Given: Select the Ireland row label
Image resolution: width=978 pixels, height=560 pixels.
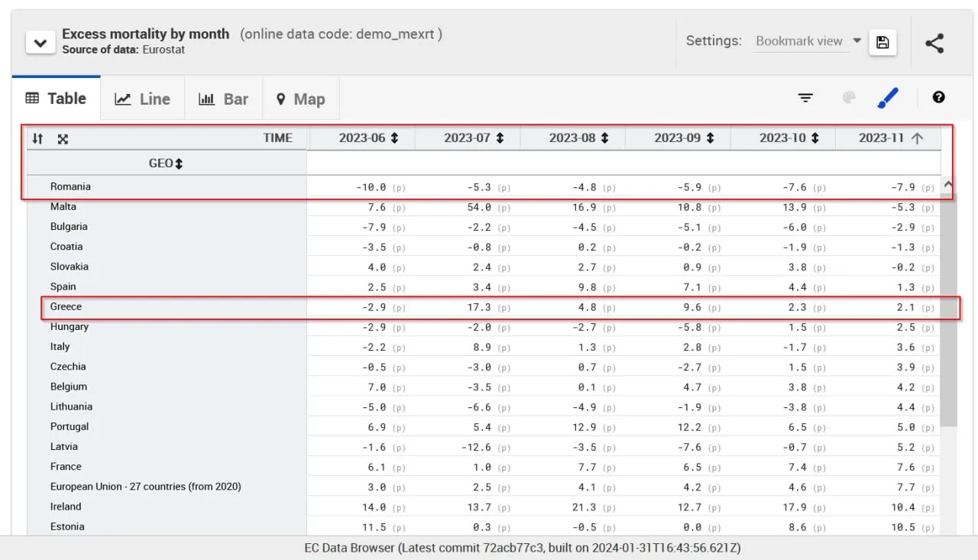Looking at the screenshot, I should click(x=66, y=506).
